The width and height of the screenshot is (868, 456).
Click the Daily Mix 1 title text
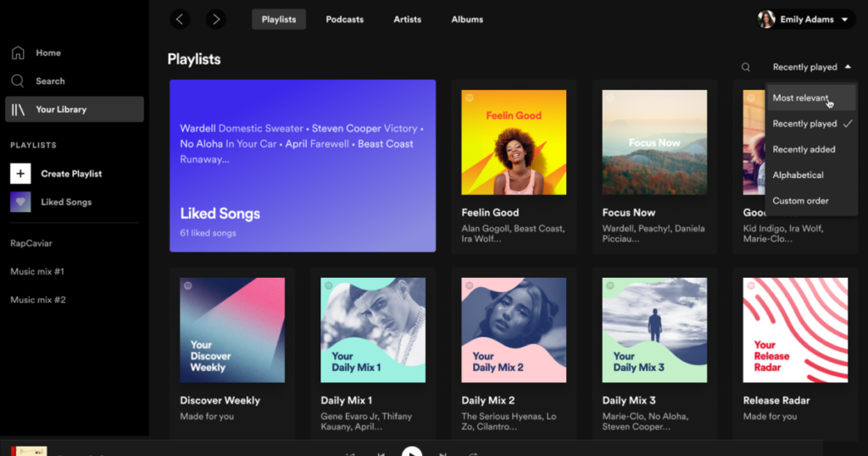point(347,400)
